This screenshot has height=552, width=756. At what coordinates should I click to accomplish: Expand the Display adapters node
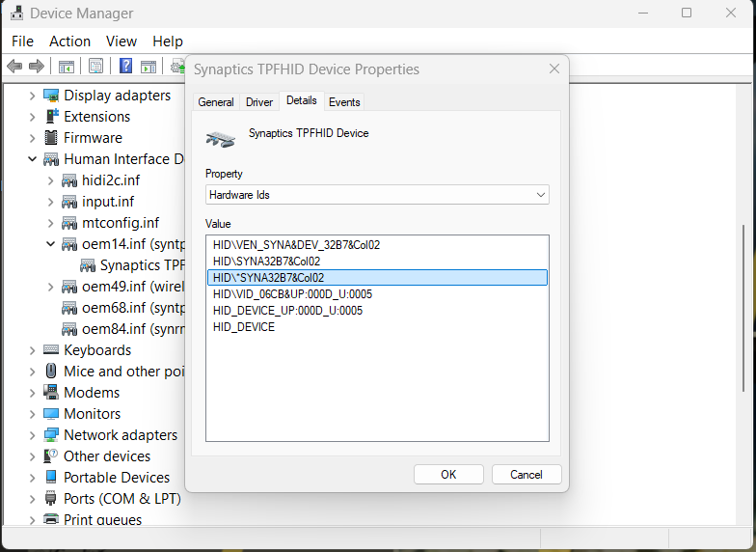(32, 96)
